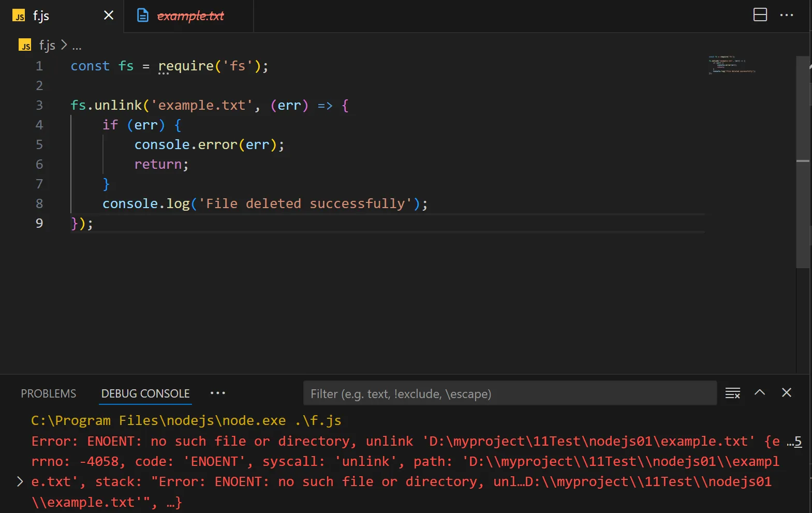The image size is (812, 513).
Task: Click the require keyword on line 1
Action: click(186, 66)
